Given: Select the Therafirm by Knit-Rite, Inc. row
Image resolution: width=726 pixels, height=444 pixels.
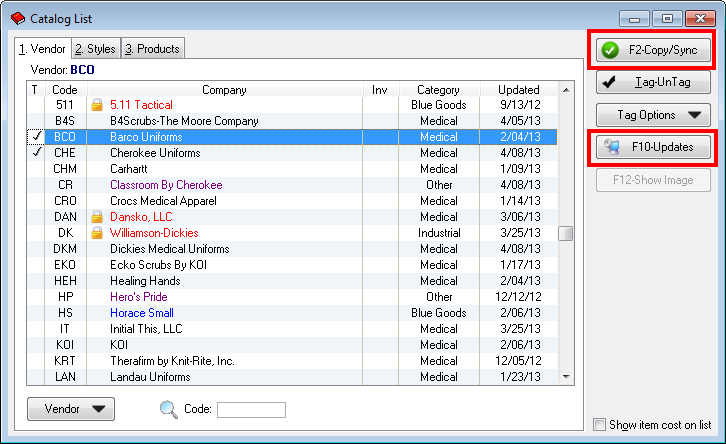Looking at the screenshot, I should click(292, 361).
